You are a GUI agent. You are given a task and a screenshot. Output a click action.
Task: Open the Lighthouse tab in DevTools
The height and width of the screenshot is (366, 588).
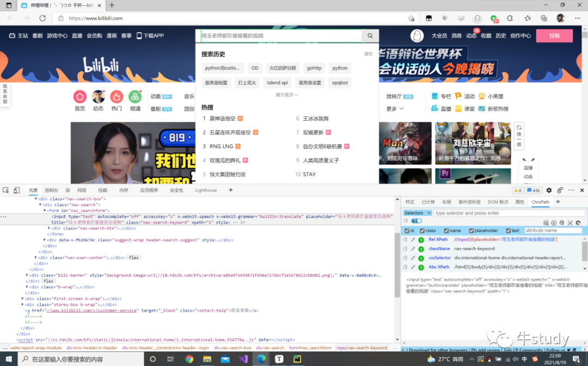tap(206, 190)
